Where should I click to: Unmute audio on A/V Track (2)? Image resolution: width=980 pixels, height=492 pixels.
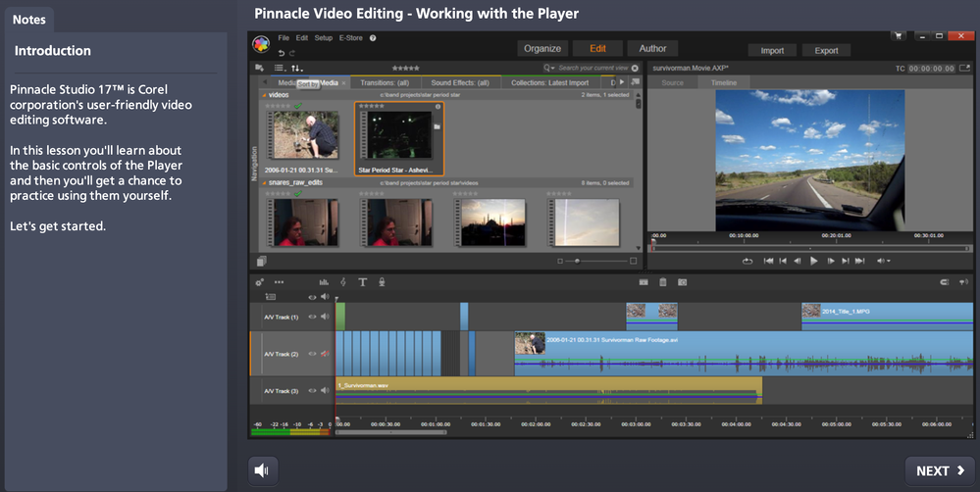click(325, 354)
